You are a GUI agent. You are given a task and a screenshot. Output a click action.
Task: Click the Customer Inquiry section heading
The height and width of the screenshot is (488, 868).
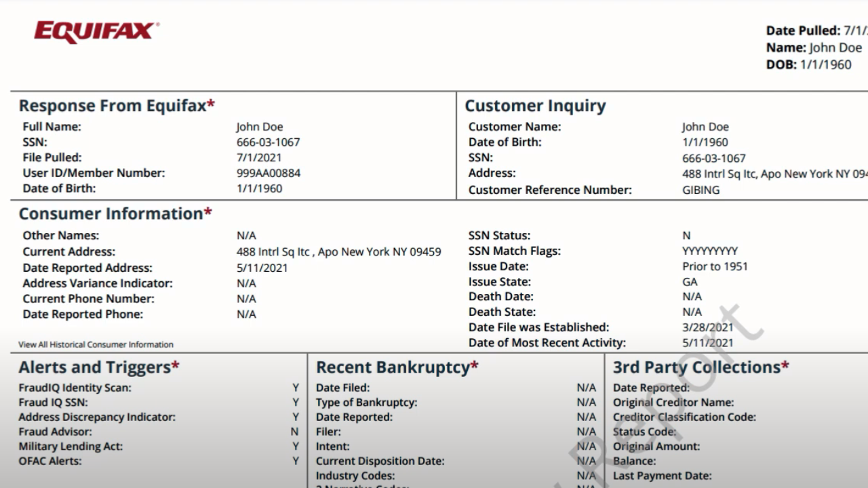point(534,106)
